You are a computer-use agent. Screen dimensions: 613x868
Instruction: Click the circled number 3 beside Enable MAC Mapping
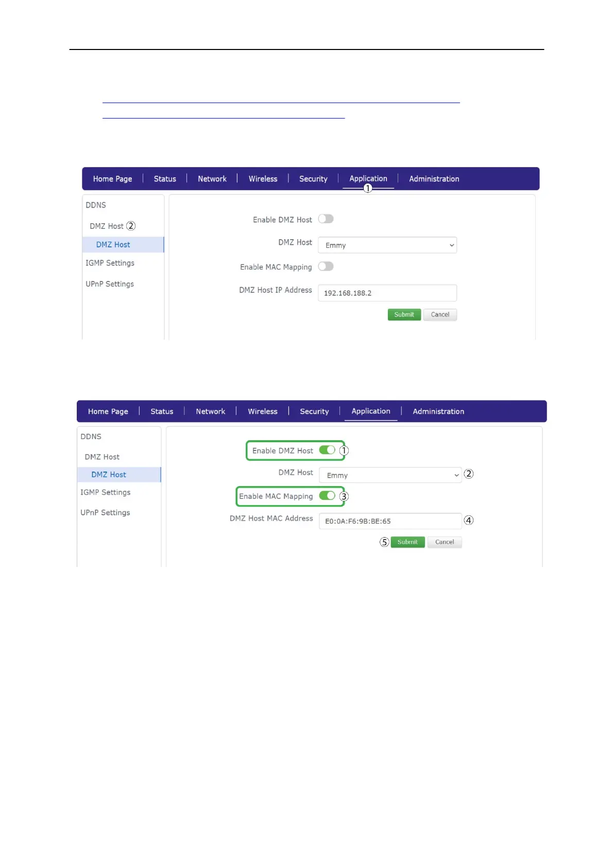point(344,496)
